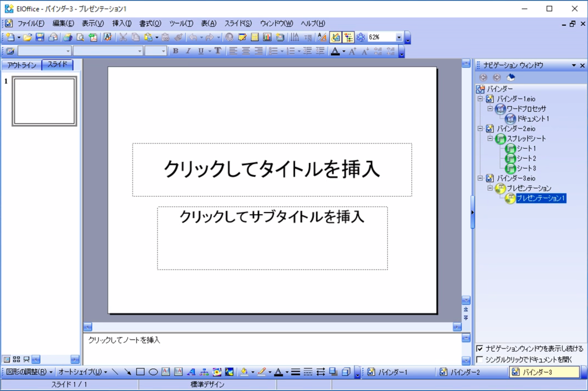Switch to the スライド tab
Viewport: 588px width, 391px height.
coord(57,64)
